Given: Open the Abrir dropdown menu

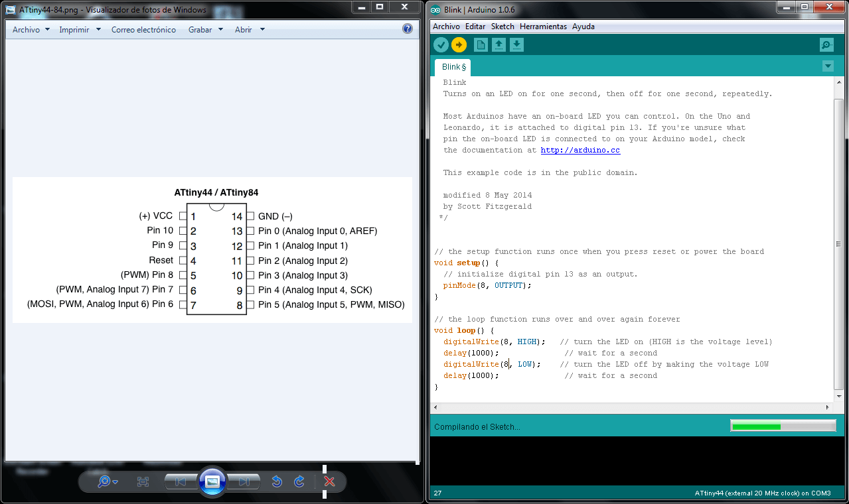Looking at the screenshot, I should click(x=250, y=30).
